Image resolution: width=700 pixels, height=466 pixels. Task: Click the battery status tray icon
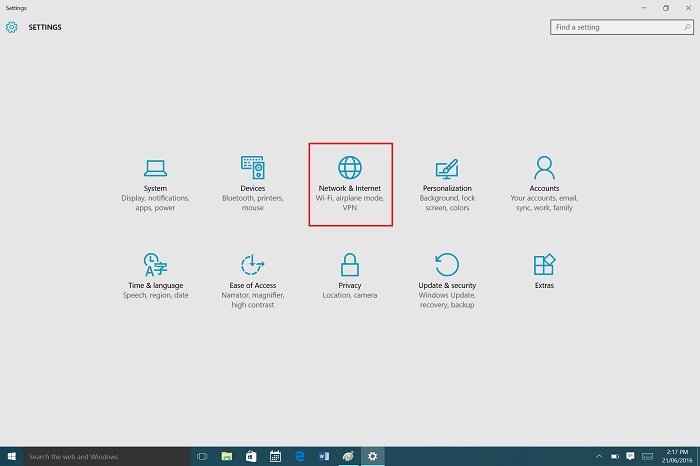[x=615, y=456]
